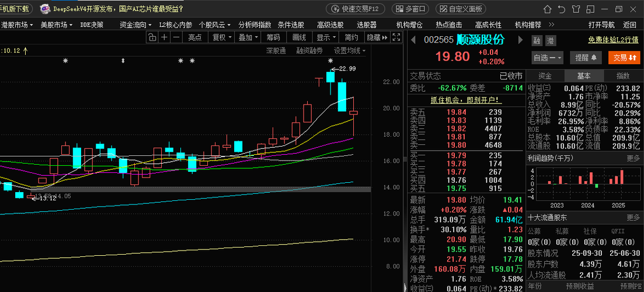Viewport: 644px width, 292px height.
Task: Switch to the 指数 tab
Action: [623, 76]
